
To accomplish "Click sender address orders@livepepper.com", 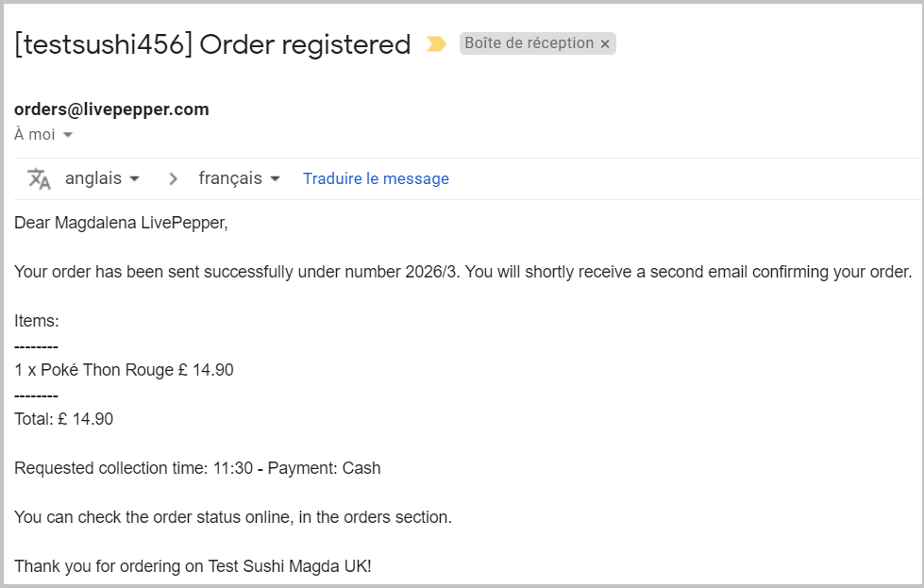I will (111, 109).
